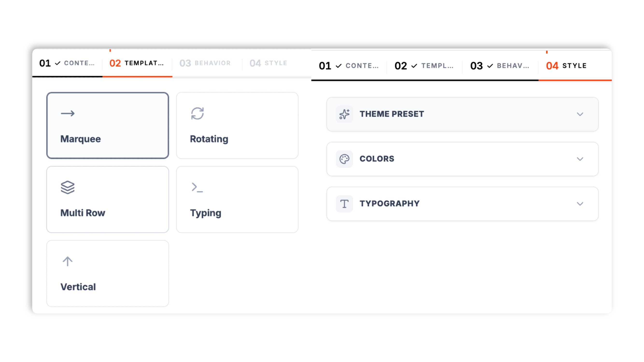Return to 02 Template tab in right panel
This screenshot has height=362, width=644.
[x=425, y=66]
